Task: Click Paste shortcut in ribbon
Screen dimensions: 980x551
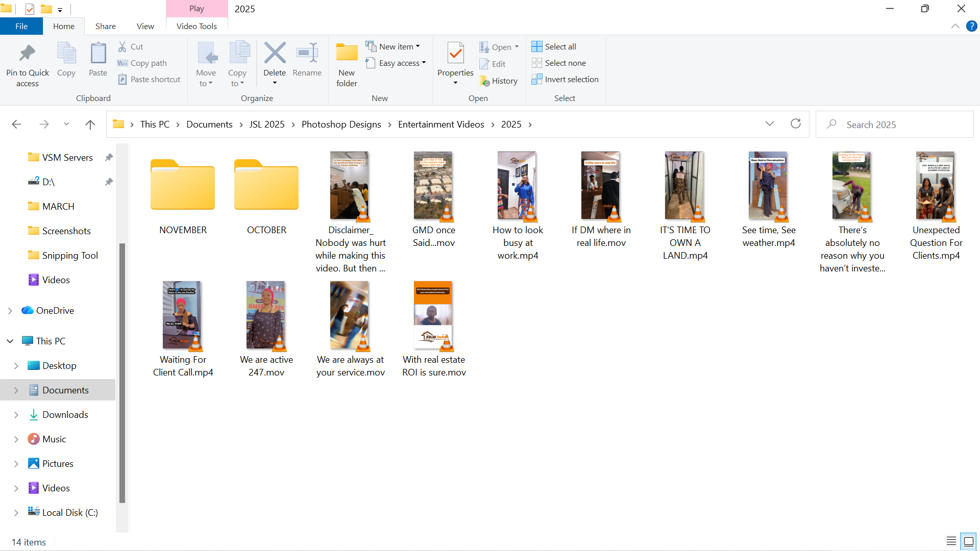Action: pyautogui.click(x=149, y=79)
